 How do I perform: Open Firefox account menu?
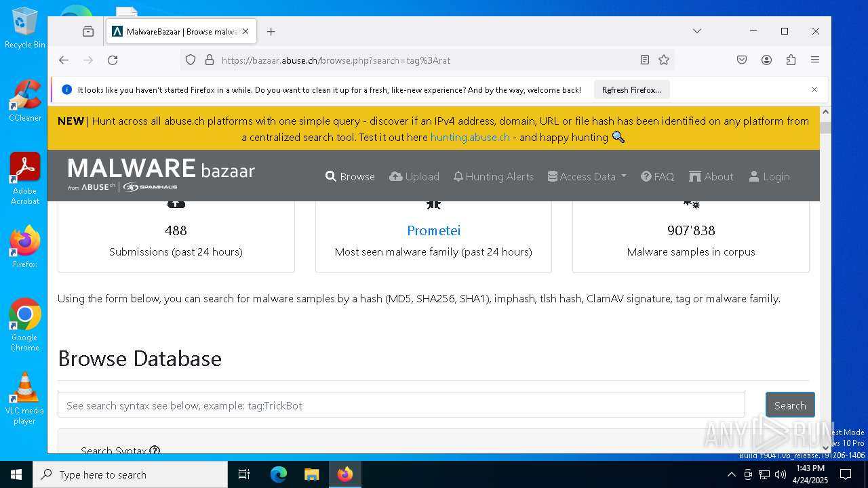766,60
